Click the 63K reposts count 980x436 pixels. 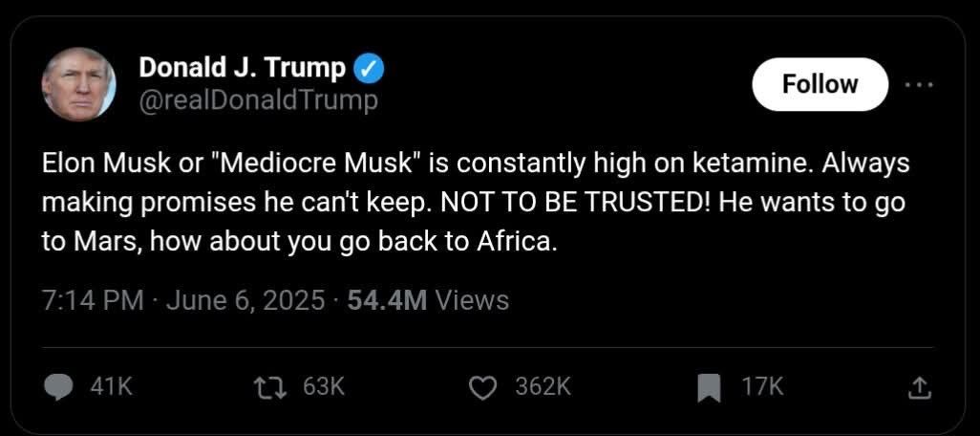(x=323, y=388)
